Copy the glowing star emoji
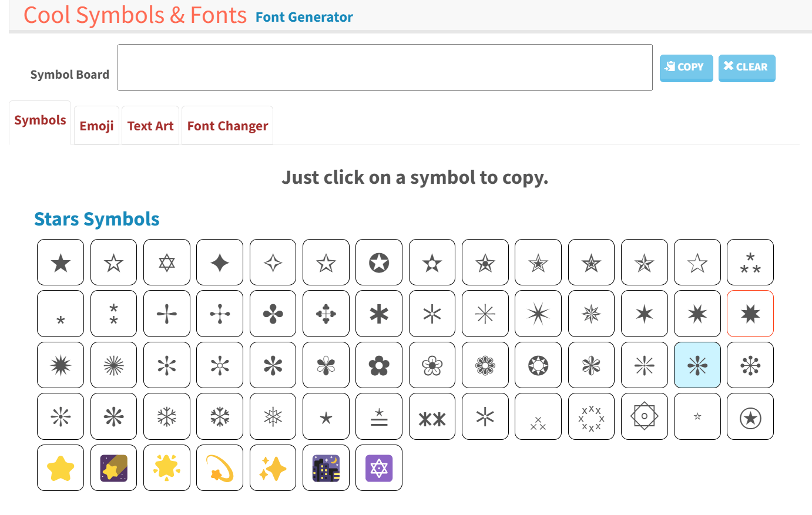This screenshot has height=515, width=812. (x=166, y=467)
